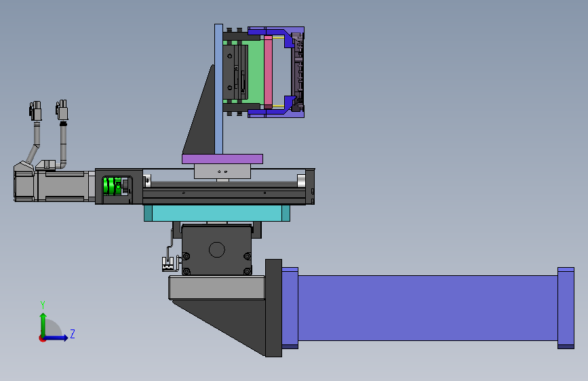Select the right cable connector plug above the motor

(x=62, y=110)
